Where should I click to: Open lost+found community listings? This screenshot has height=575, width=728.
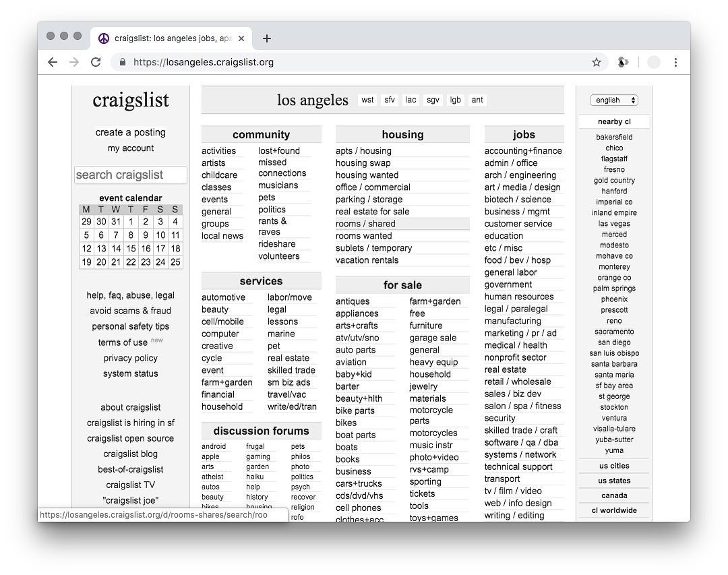(x=279, y=151)
